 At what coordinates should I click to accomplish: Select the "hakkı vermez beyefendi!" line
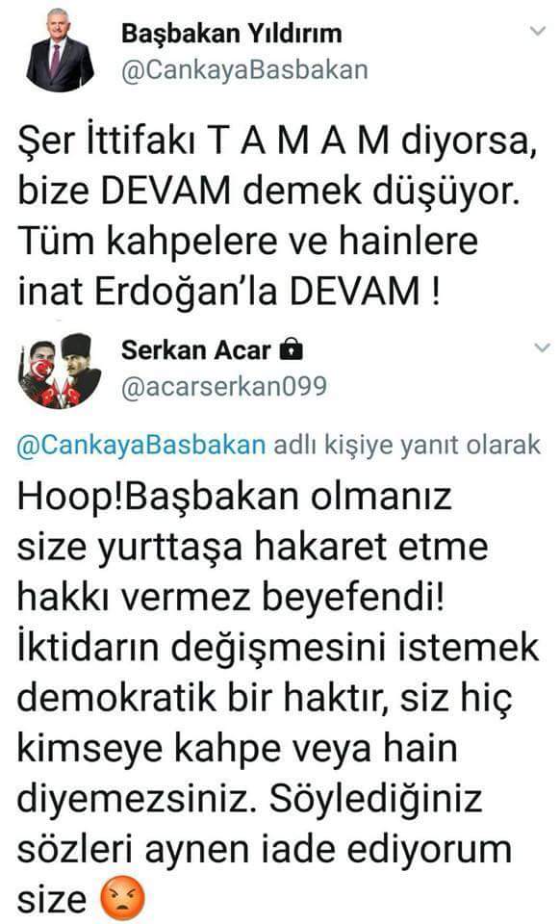[x=231, y=598]
